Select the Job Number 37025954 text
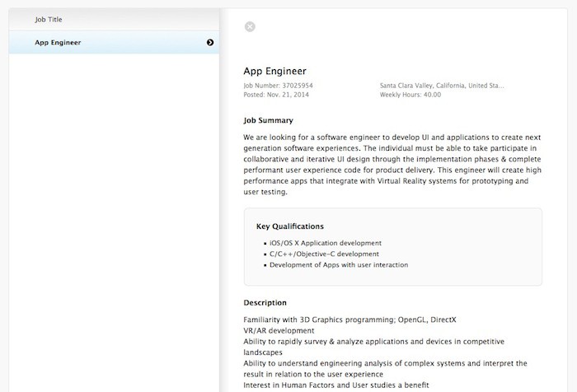Screen dimensions: 577x392 click(279, 85)
